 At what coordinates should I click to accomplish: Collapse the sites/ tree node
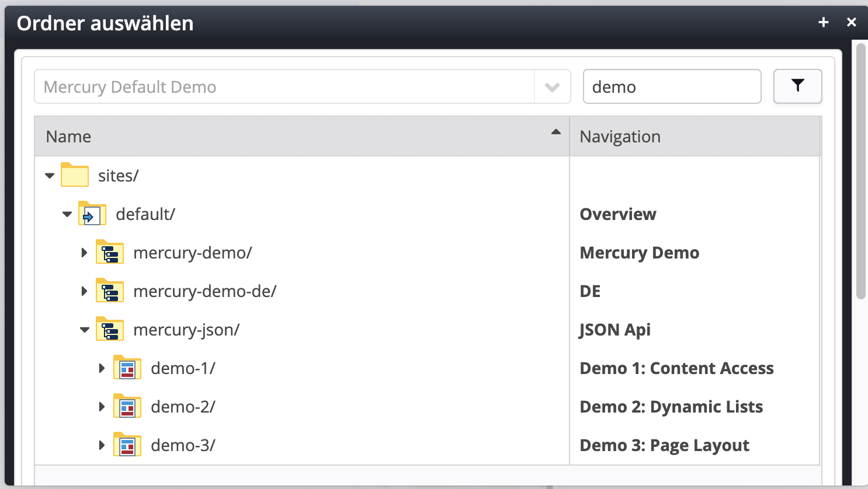click(50, 176)
